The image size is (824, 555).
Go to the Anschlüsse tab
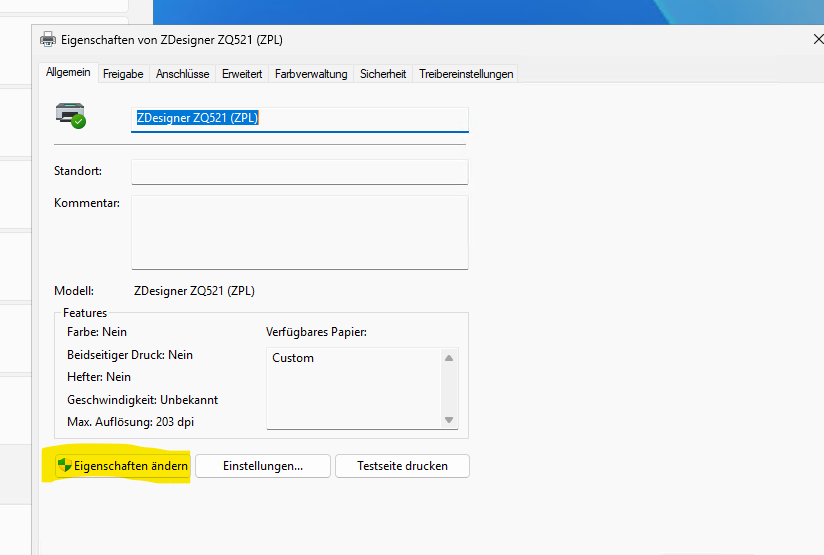point(182,74)
